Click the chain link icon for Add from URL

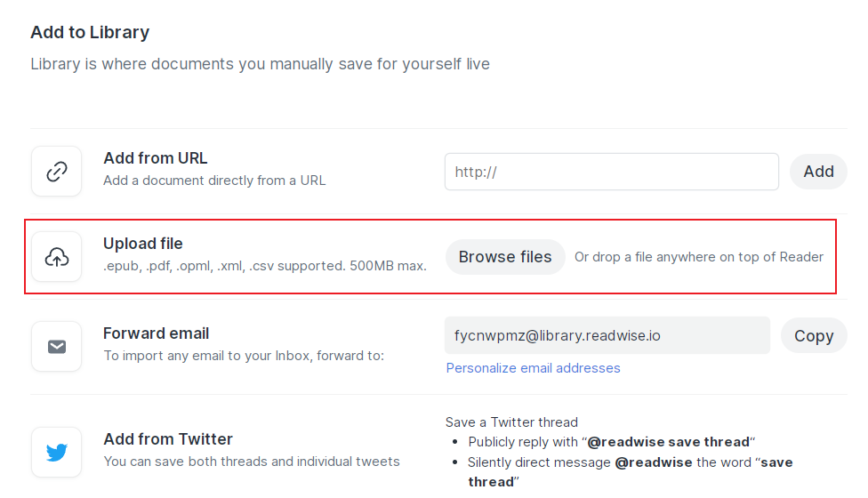[x=56, y=172]
